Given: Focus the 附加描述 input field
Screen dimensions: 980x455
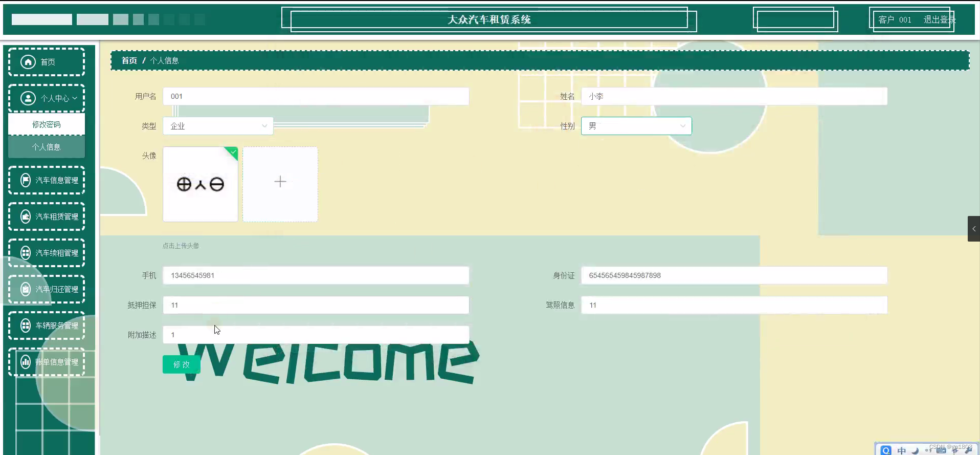Looking at the screenshot, I should (316, 335).
